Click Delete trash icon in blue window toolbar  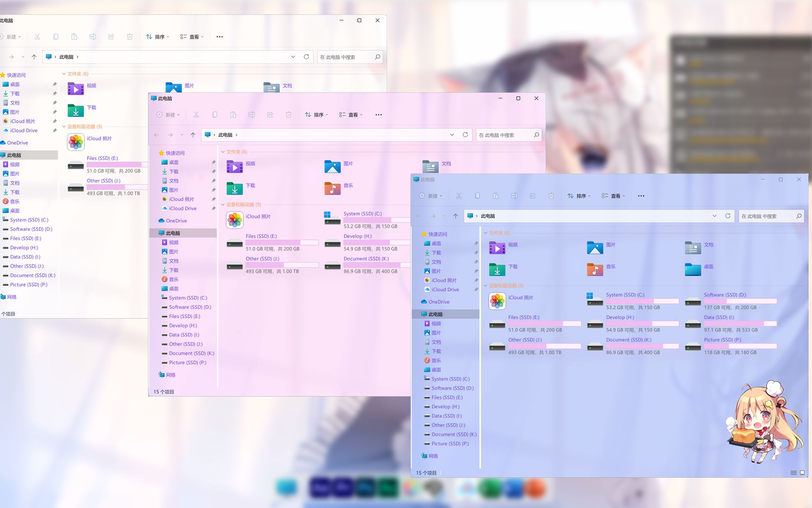[x=551, y=196]
